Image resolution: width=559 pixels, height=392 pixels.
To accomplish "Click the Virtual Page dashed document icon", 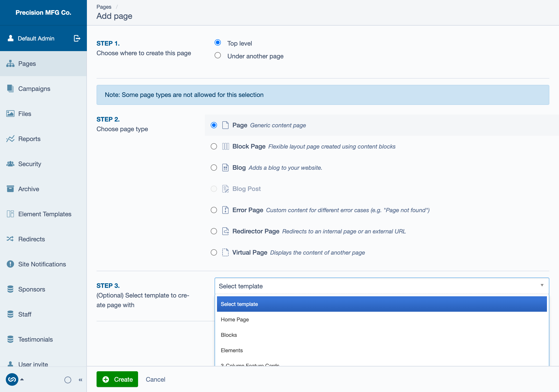I will click(225, 252).
